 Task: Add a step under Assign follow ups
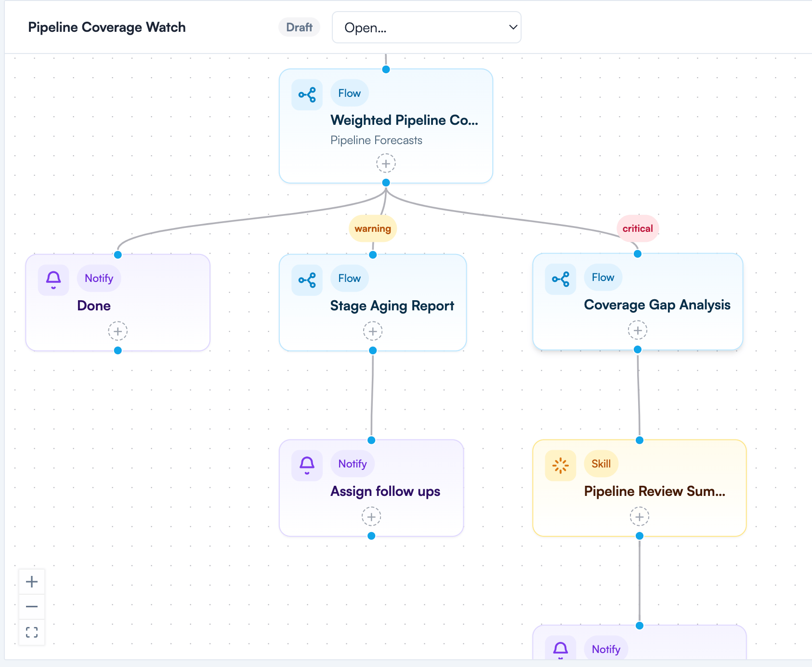[371, 517]
